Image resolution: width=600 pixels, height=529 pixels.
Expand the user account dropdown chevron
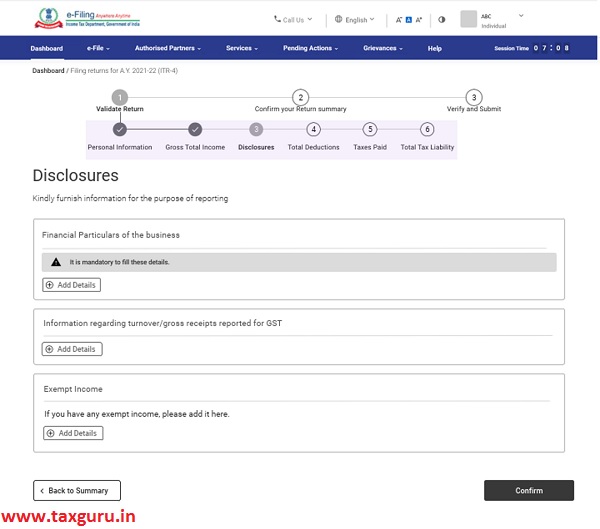click(x=521, y=16)
